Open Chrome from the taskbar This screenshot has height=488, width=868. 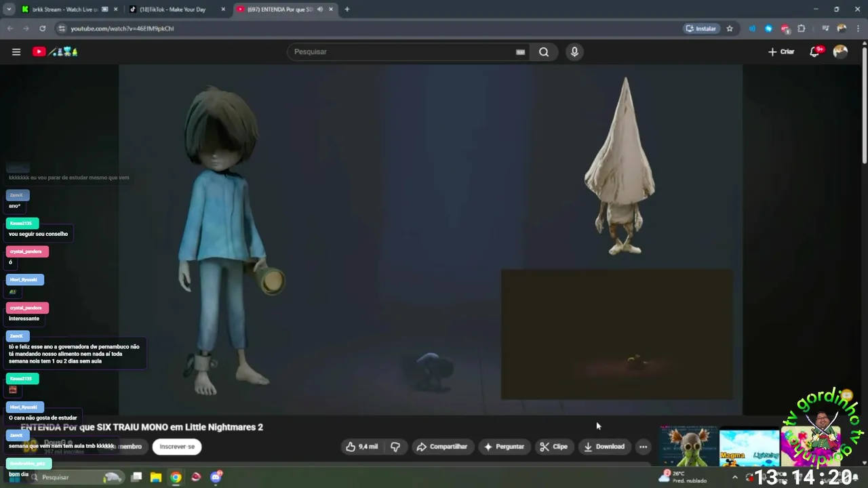(176, 477)
